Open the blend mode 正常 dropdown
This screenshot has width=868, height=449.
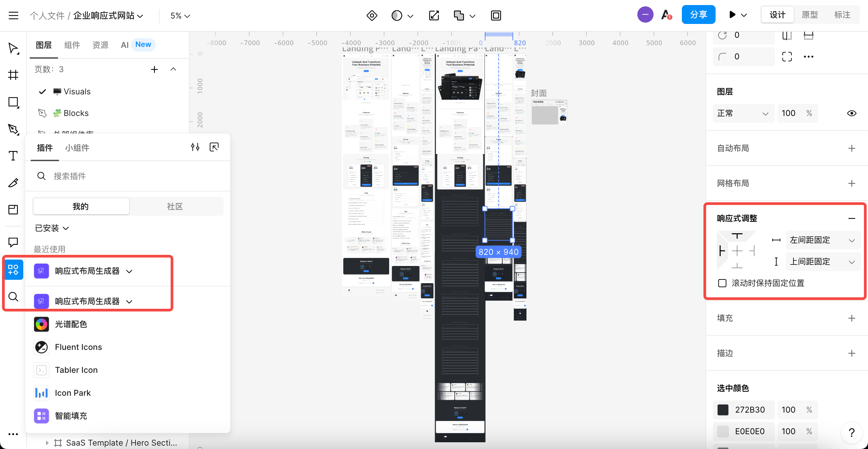[743, 113]
